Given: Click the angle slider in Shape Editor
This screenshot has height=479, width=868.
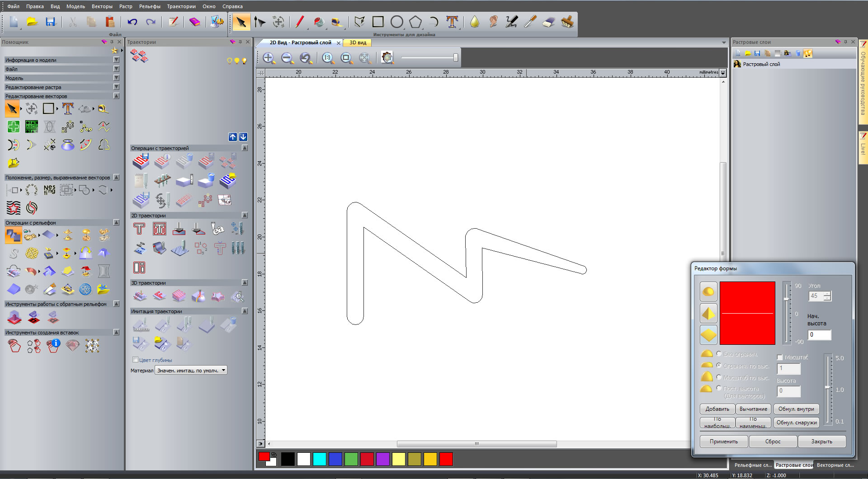Looking at the screenshot, I should click(787, 313).
